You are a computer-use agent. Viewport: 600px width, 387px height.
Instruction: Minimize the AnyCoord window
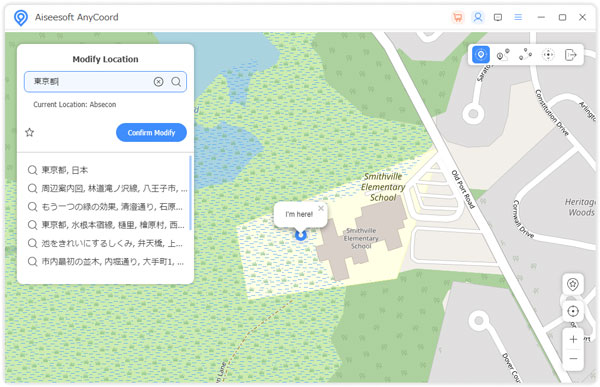[541, 17]
